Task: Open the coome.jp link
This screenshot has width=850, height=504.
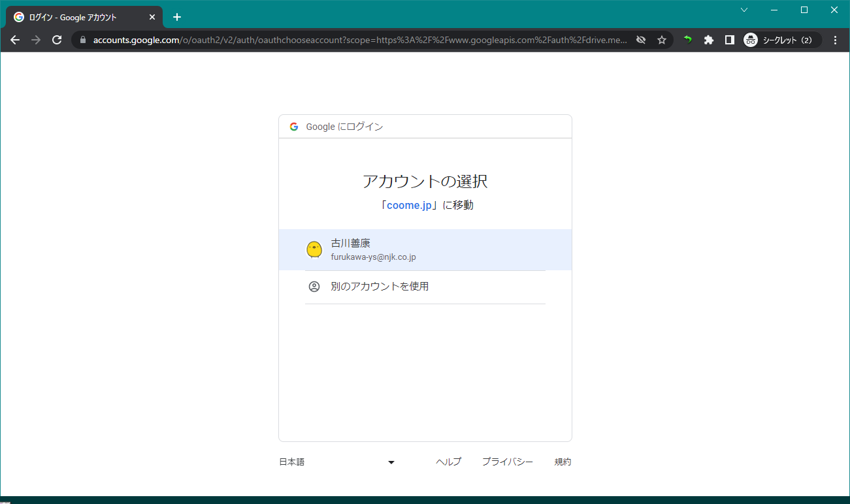Action: (409, 205)
